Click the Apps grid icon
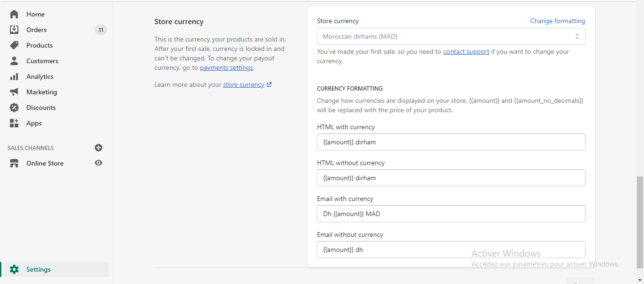 tap(14, 123)
